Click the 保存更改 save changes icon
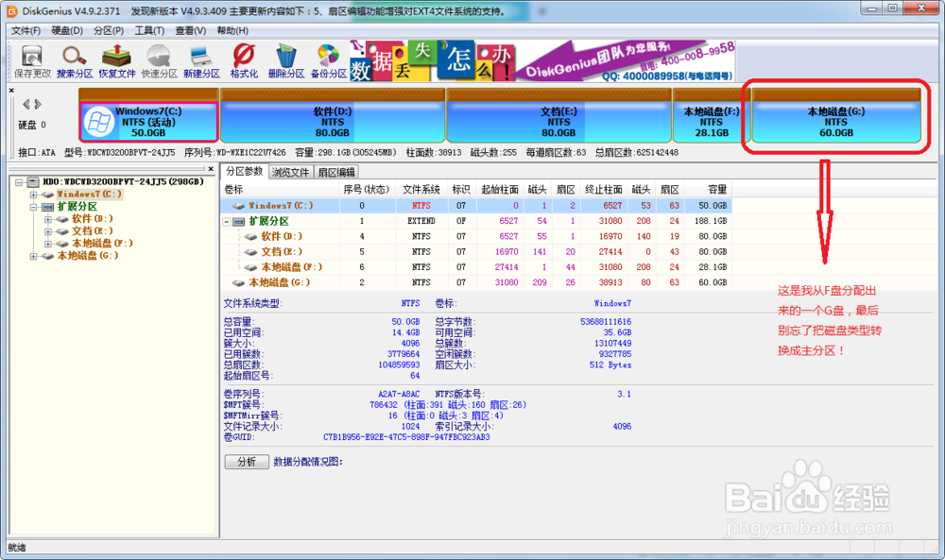945x560 pixels. point(32,61)
